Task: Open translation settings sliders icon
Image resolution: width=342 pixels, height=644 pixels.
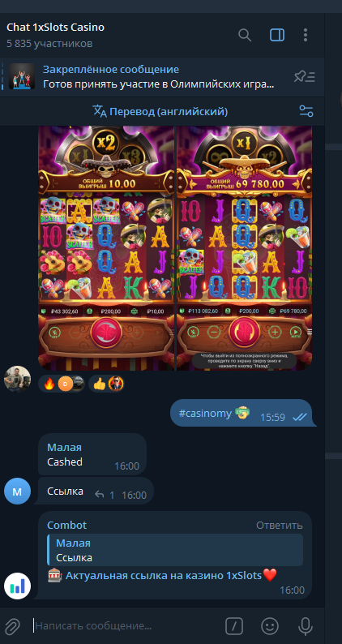Action: click(306, 111)
